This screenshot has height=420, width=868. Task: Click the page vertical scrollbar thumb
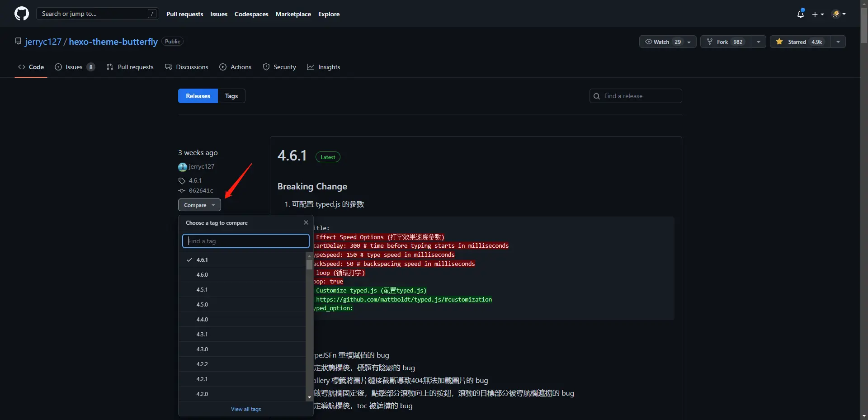pos(864,26)
